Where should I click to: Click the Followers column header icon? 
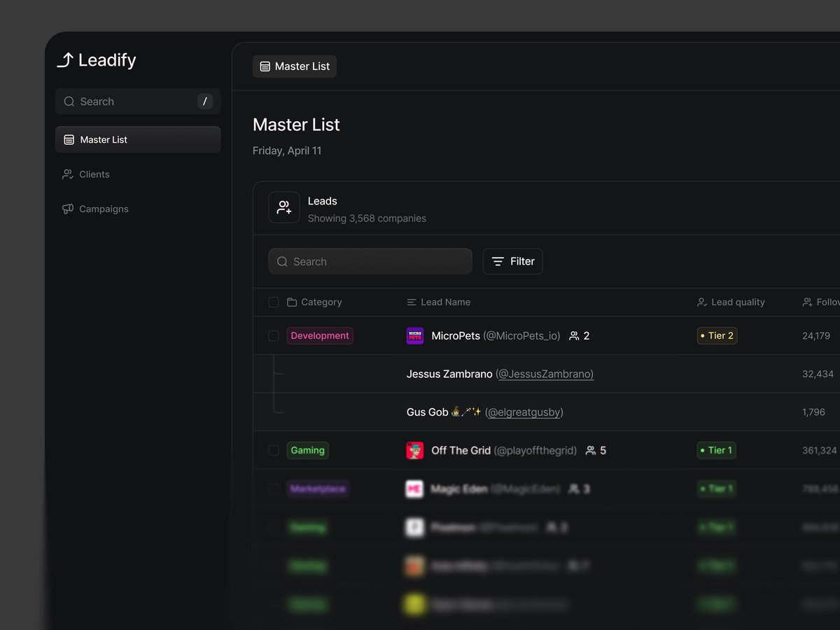807,302
